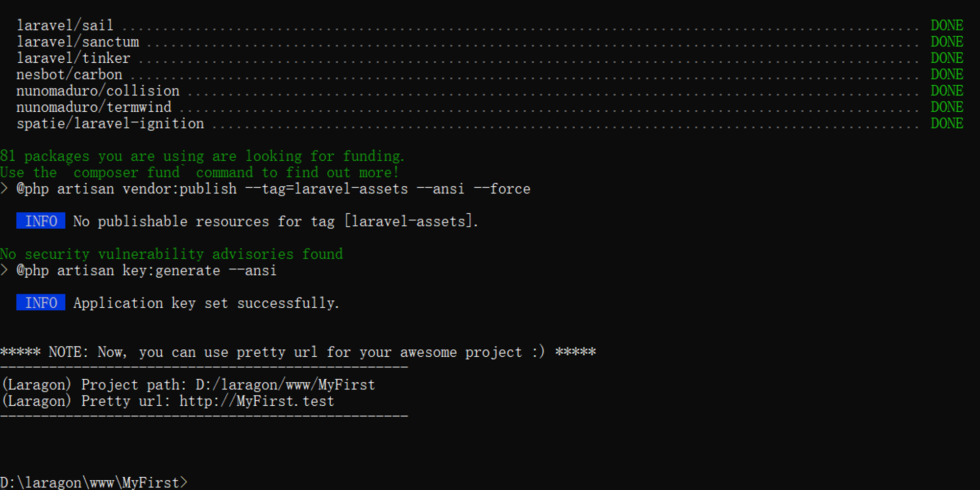The width and height of the screenshot is (980, 490).
Task: Click the laravel/sanctum package name
Action: tap(78, 42)
